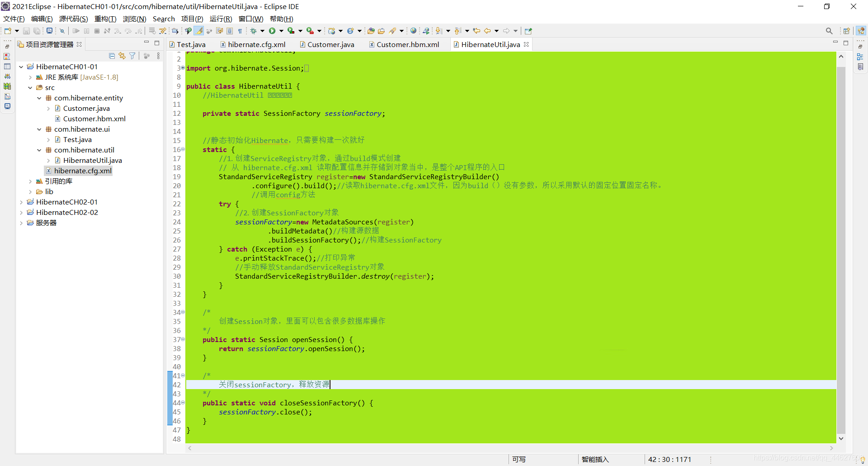The image size is (868, 466).
Task: Collapse the src folder node
Action: [x=30, y=88]
